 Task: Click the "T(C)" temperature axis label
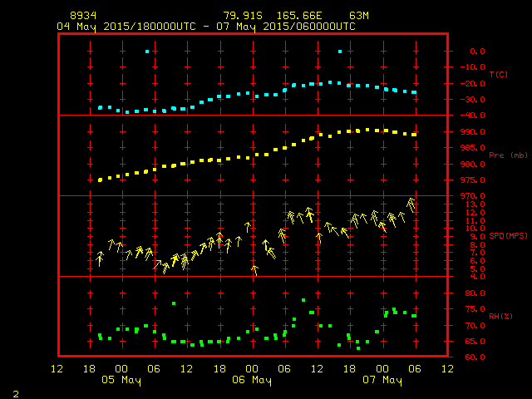tap(499, 74)
